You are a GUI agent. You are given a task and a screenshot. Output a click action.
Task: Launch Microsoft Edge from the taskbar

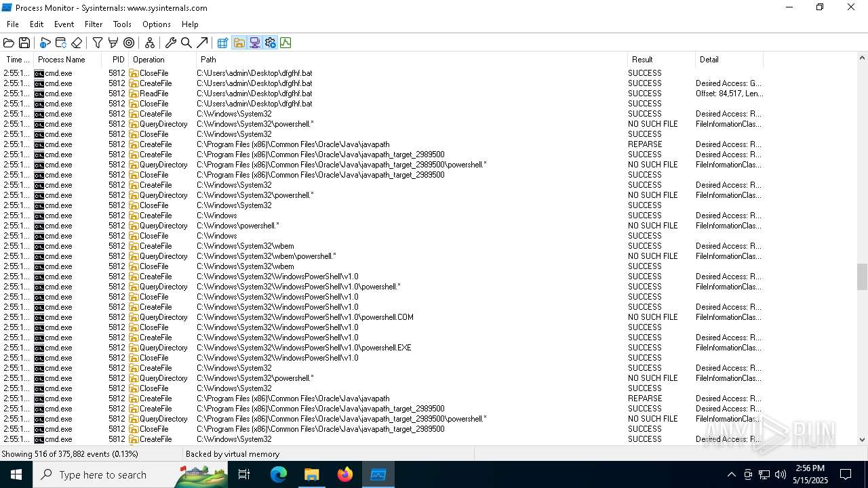pyautogui.click(x=279, y=474)
